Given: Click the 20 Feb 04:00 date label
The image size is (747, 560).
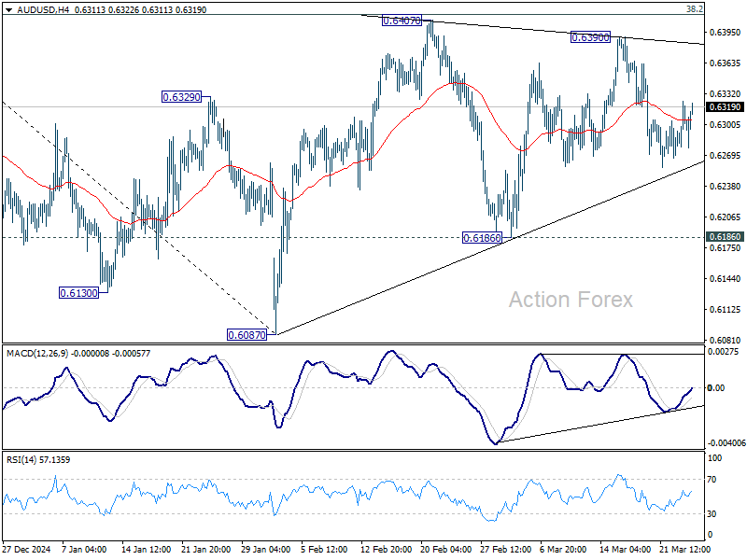Looking at the screenshot, I should (446, 550).
